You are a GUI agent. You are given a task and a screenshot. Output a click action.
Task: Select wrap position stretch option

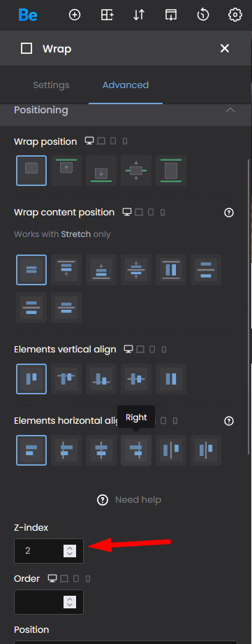(x=171, y=171)
